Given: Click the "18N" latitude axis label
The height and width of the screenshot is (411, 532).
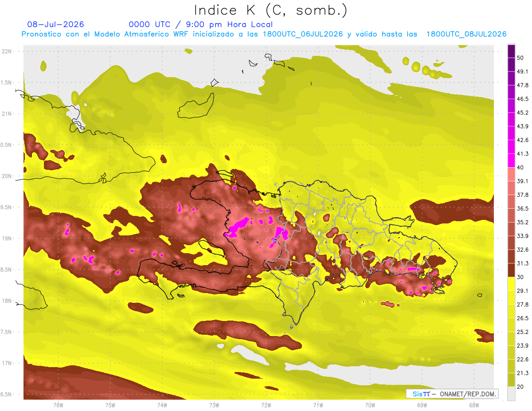Looking at the screenshot, I should click(x=7, y=301).
